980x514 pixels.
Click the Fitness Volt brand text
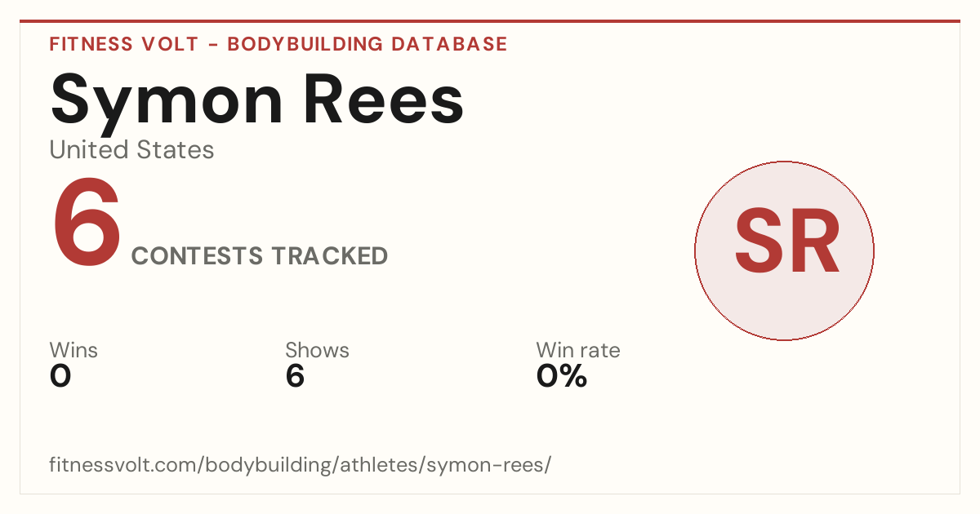point(124,44)
